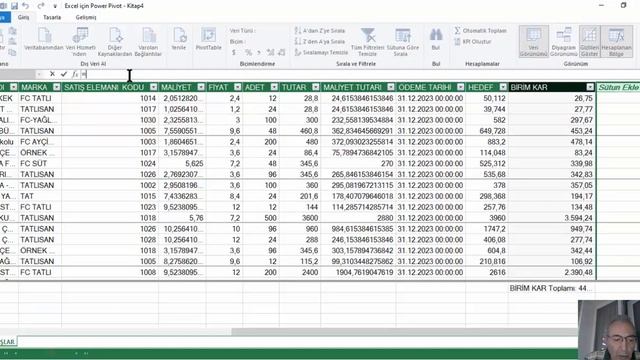This screenshot has width=640, height=360.
Task: Open the Gelişmiş ribbon tab
Action: tap(86, 17)
